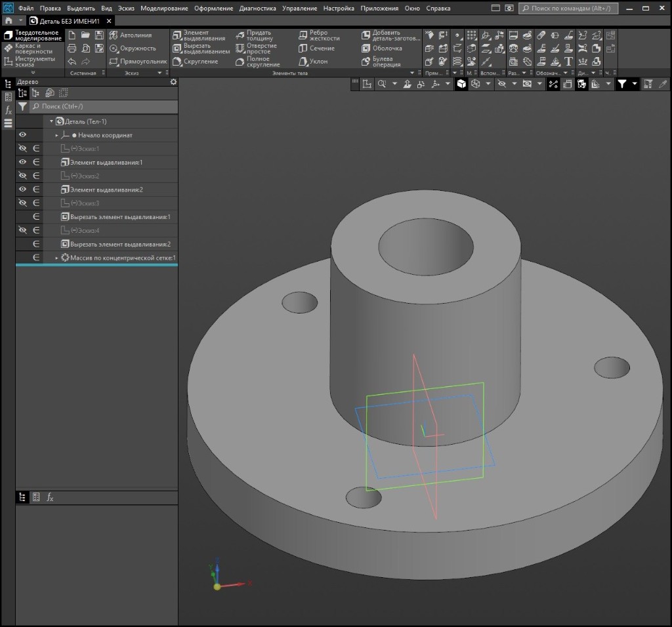Open dropdown arrow beside the Home icon

point(20,20)
